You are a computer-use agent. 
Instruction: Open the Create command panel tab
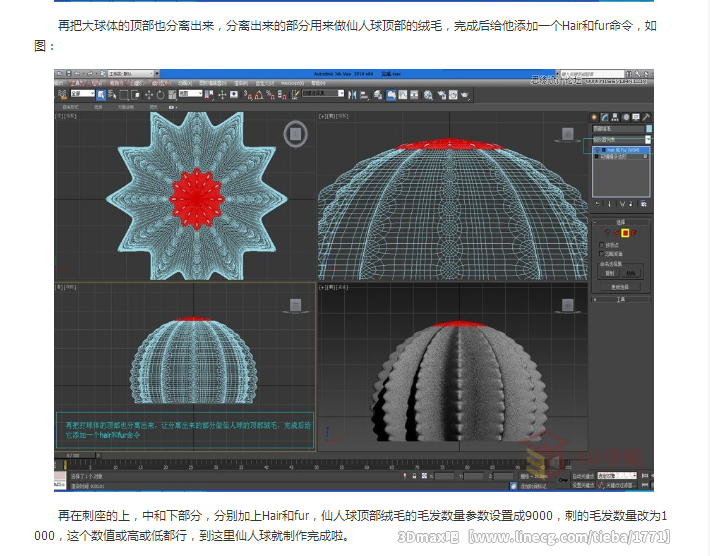[x=594, y=117]
